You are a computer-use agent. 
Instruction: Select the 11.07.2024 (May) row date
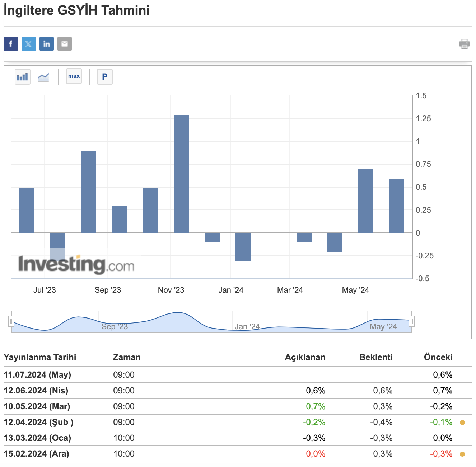[37, 375]
